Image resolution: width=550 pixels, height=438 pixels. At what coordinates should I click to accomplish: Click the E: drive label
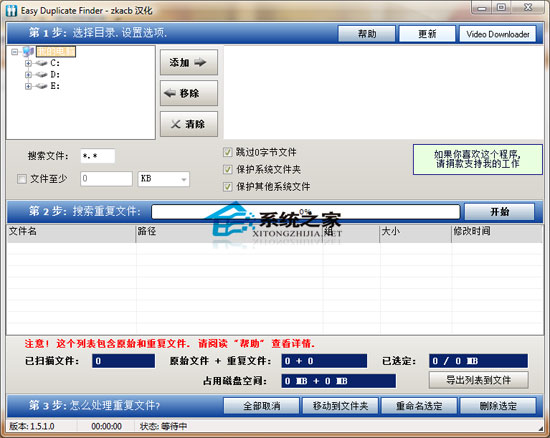tap(55, 86)
